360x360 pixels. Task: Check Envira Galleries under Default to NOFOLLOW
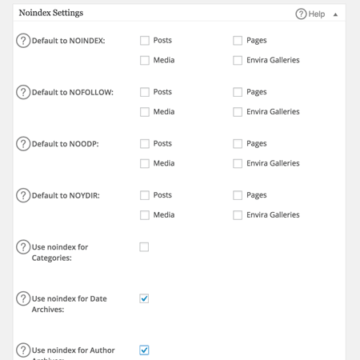(x=238, y=112)
